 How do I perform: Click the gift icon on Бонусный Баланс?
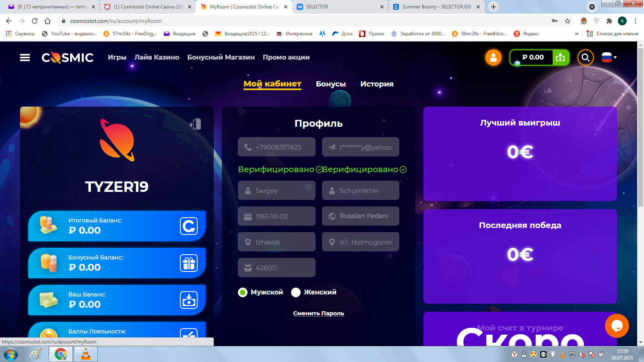click(x=189, y=263)
